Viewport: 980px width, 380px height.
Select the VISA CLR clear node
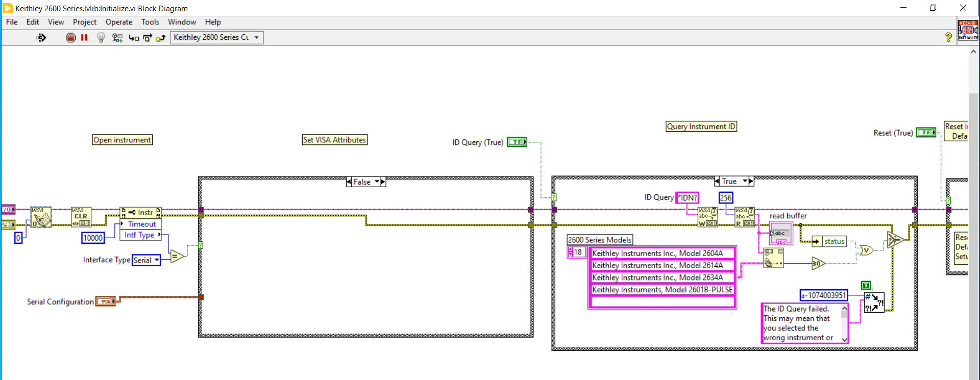(x=81, y=217)
